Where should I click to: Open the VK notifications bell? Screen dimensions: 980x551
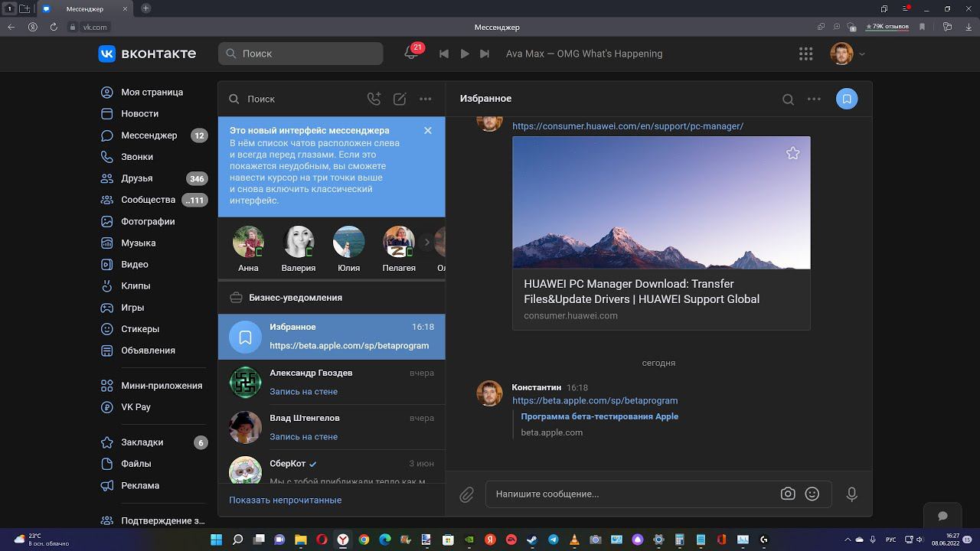pyautogui.click(x=411, y=54)
